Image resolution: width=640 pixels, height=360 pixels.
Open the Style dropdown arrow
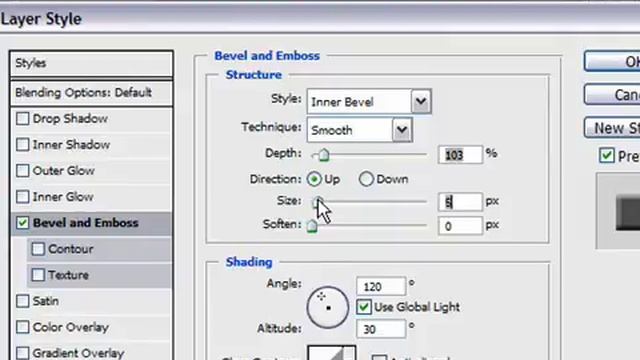(x=421, y=101)
